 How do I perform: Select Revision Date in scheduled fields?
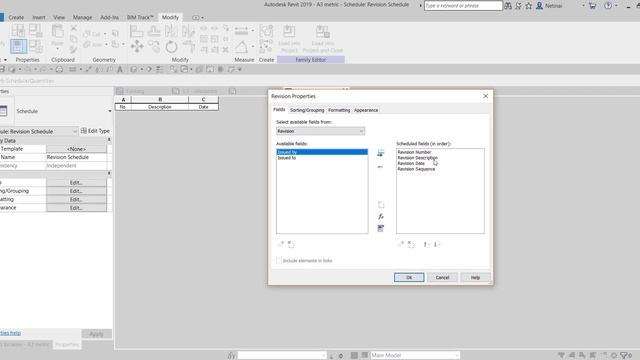coord(411,163)
